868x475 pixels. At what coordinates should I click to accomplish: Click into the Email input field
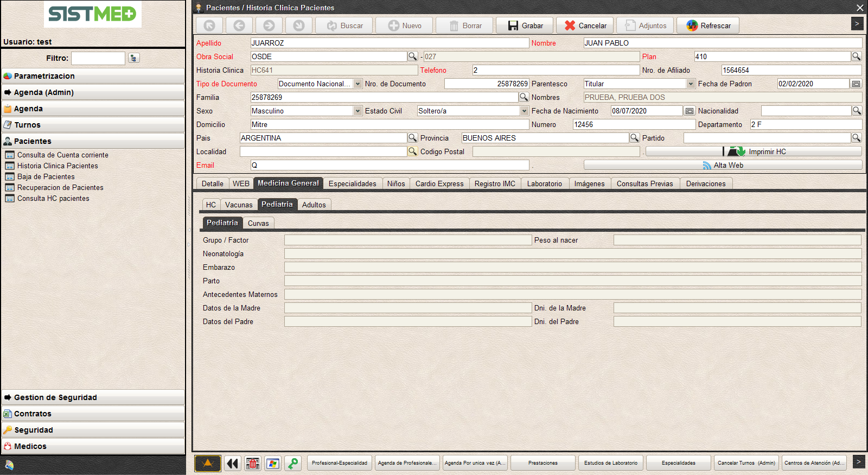tap(390, 165)
